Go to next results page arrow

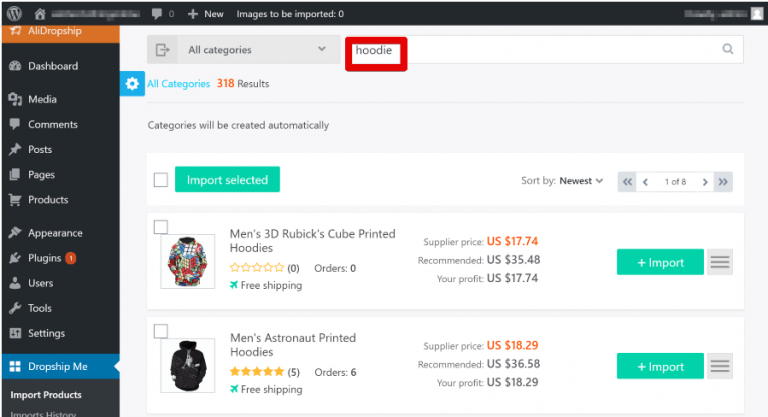tap(705, 182)
